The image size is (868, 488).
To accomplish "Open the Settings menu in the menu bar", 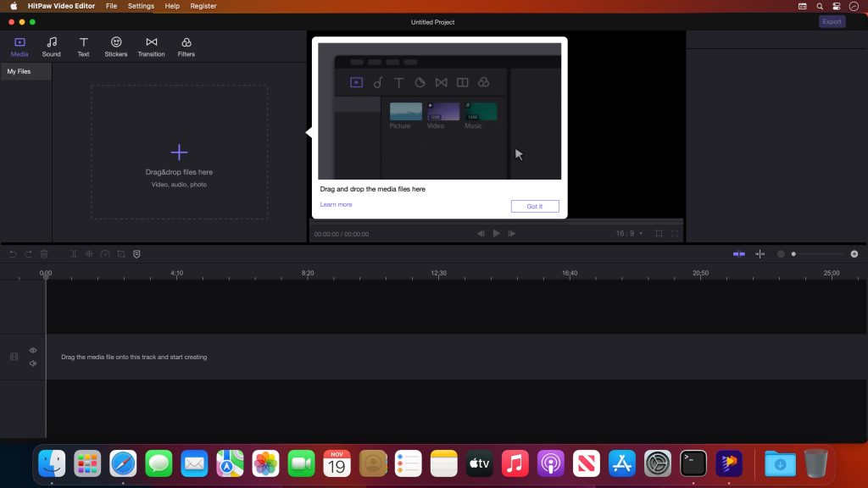I will pos(141,6).
